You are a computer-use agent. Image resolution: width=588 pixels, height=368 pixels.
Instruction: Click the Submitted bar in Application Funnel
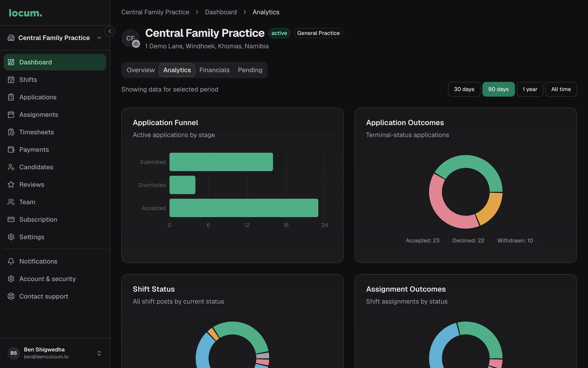[x=221, y=162]
